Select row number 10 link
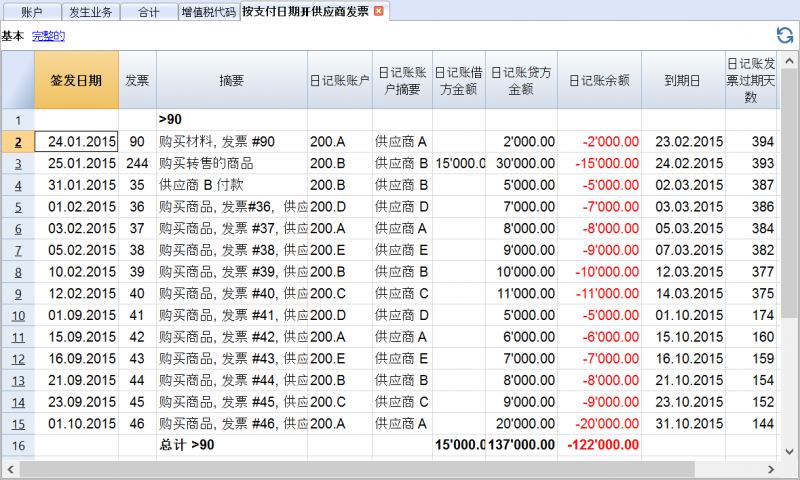The image size is (800, 480). click(x=18, y=316)
